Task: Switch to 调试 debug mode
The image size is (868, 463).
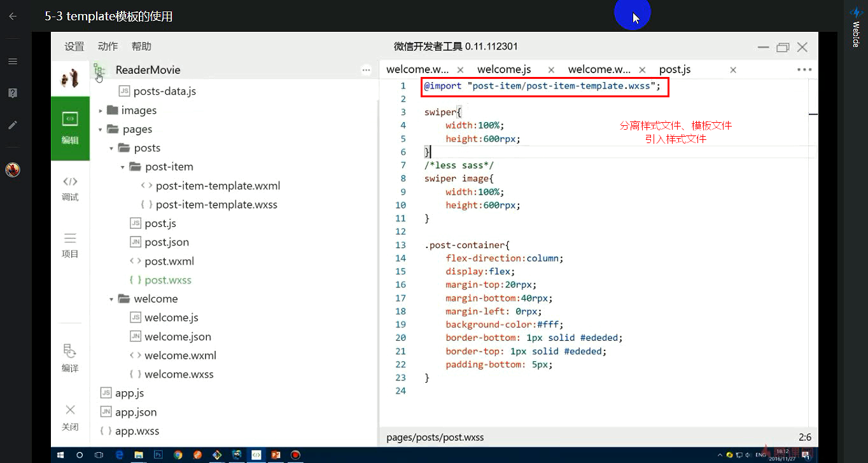Action: [70, 189]
